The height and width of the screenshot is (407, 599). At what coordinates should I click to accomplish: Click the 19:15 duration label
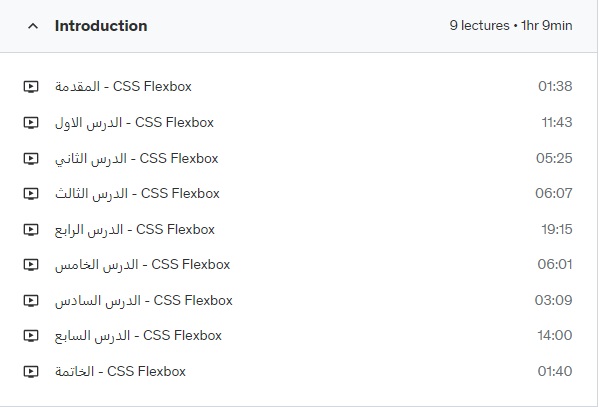click(557, 229)
